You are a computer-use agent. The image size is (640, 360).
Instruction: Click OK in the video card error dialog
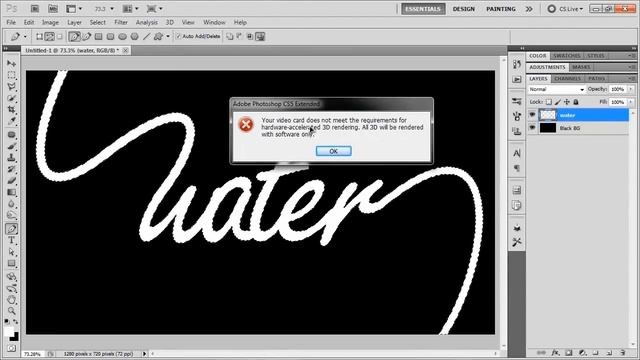pos(333,151)
